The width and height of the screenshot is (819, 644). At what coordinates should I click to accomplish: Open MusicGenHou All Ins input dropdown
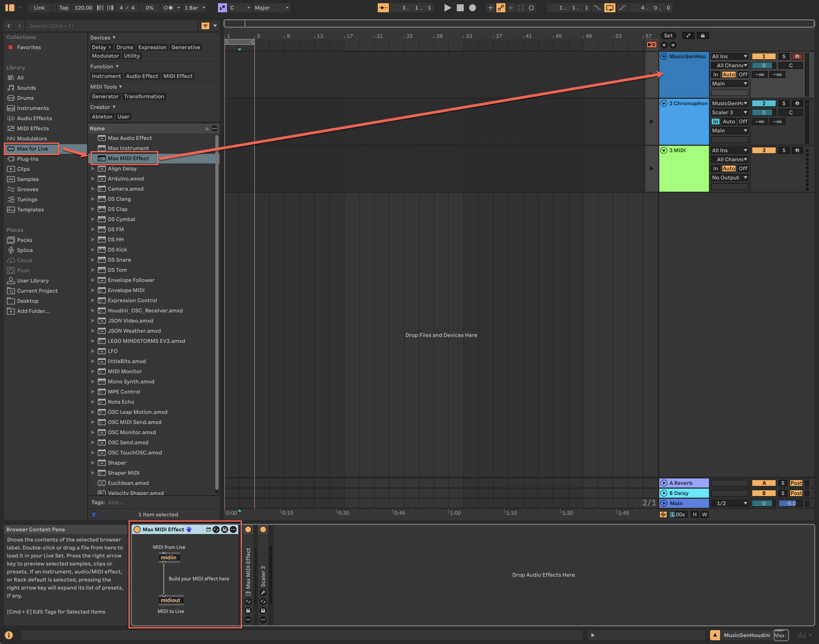coord(730,56)
